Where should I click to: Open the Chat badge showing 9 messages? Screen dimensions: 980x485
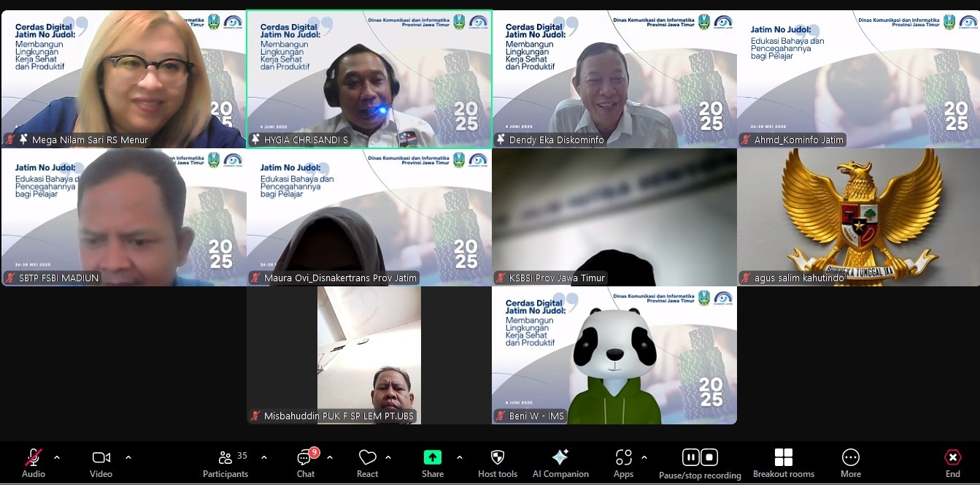[x=313, y=452]
